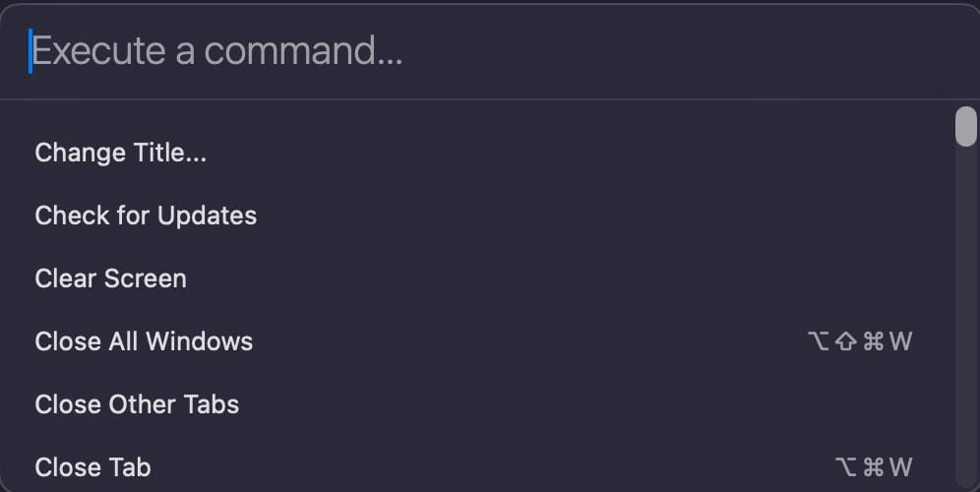Choose the Clear Screen command
The width and height of the screenshot is (980, 492).
point(110,278)
